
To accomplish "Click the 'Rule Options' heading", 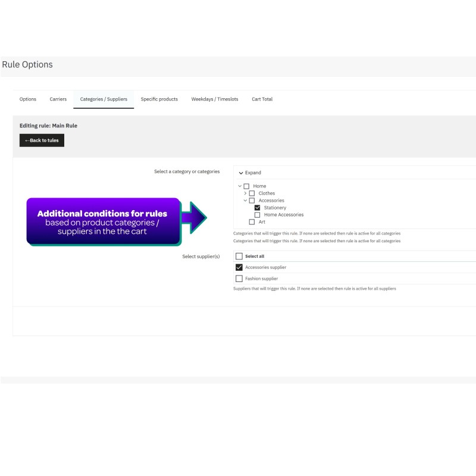I will point(27,64).
